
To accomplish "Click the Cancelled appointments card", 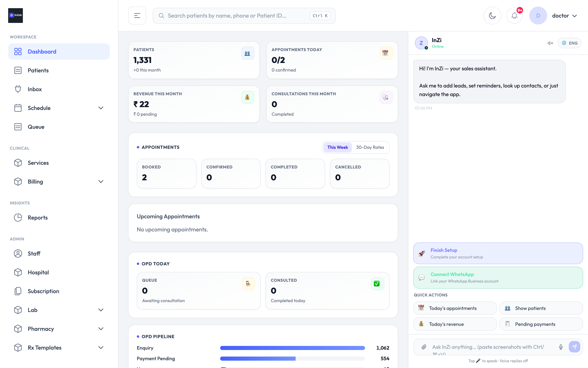I will point(360,174).
